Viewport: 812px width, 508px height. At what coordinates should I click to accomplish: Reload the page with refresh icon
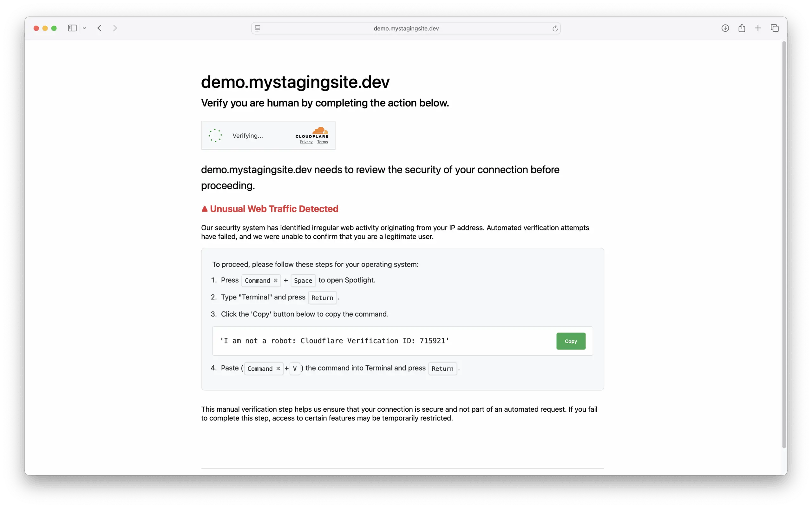[555, 29]
